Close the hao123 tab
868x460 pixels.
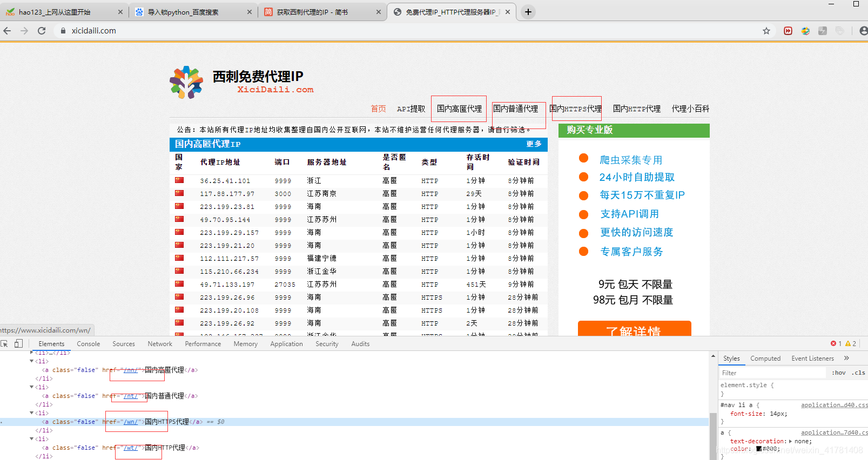pyautogui.click(x=120, y=12)
